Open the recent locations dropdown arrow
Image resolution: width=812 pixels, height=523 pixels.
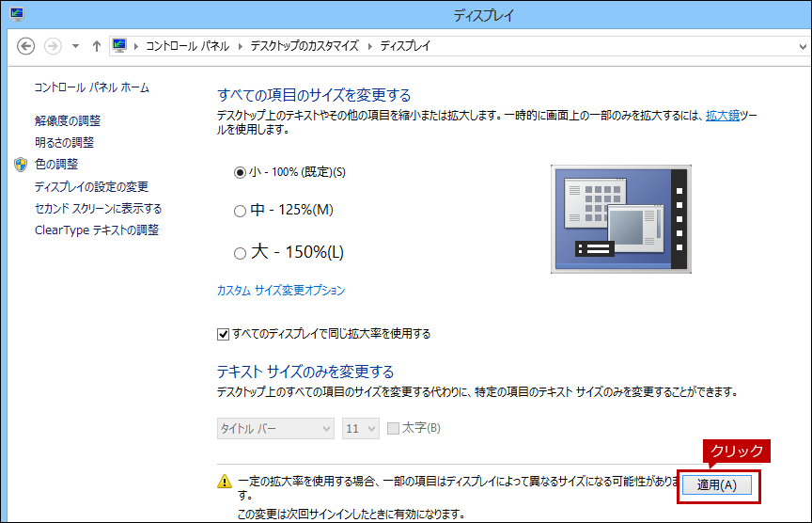click(x=75, y=46)
